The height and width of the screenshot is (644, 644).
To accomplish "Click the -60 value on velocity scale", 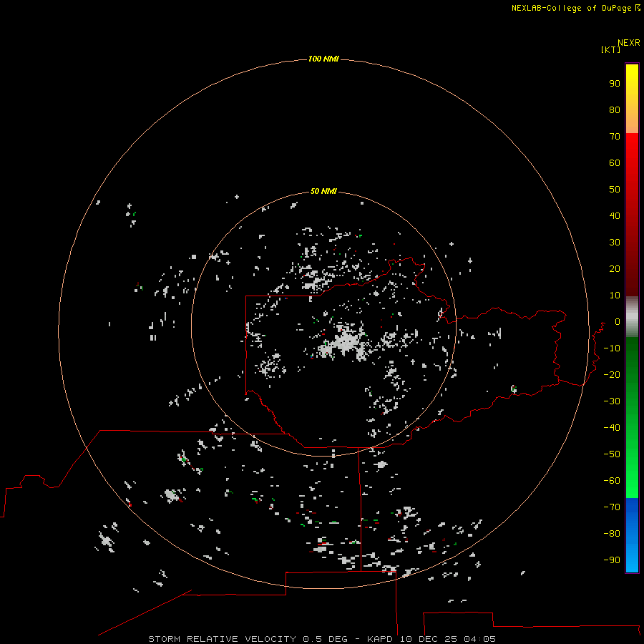I will [x=612, y=481].
